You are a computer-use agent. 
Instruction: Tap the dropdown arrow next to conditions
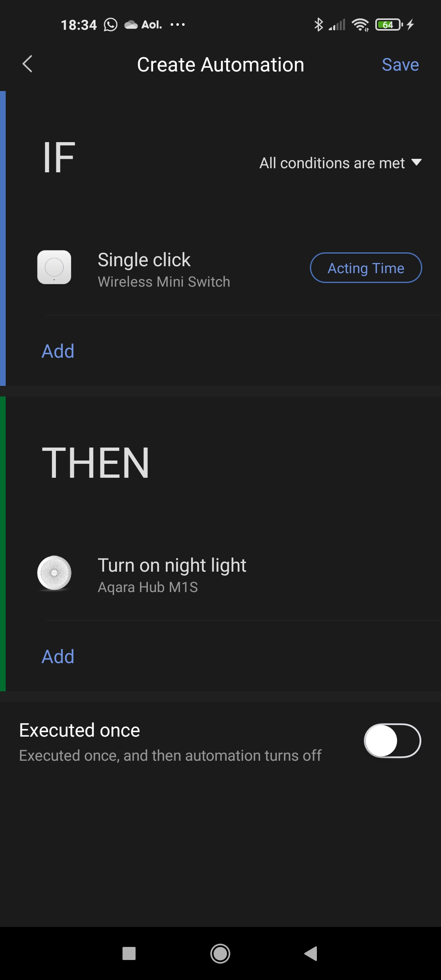[x=416, y=163]
